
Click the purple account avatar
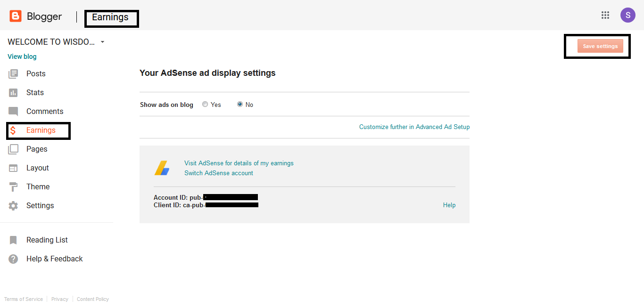coord(627,15)
